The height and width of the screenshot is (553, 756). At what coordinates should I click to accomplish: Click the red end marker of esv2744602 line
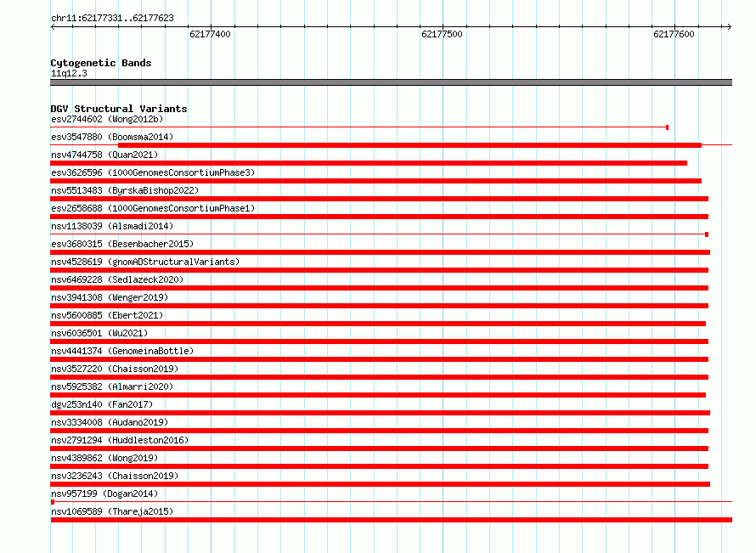(x=667, y=127)
